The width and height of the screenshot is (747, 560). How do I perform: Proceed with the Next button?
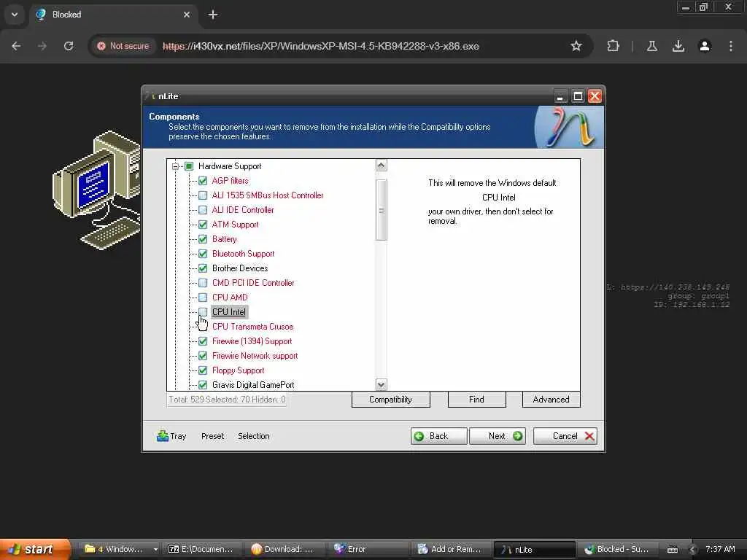[498, 436]
